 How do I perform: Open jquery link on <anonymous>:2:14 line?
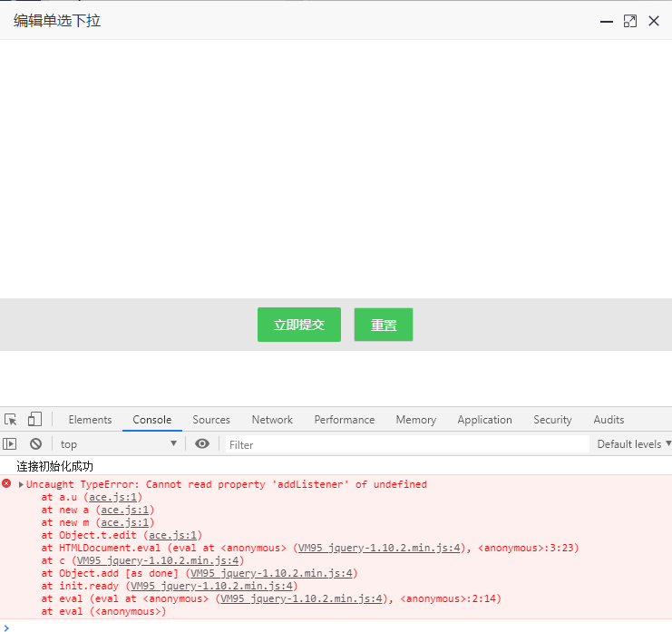coord(301,598)
